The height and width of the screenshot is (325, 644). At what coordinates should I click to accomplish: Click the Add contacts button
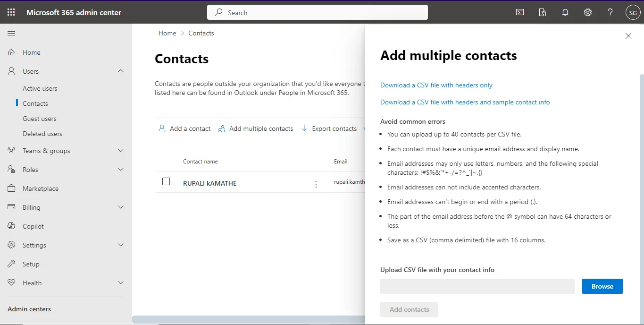pos(410,309)
